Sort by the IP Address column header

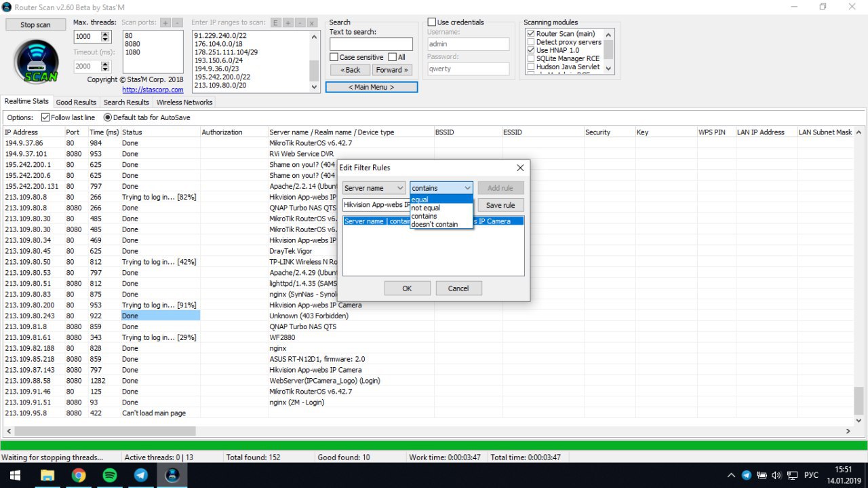[33, 132]
